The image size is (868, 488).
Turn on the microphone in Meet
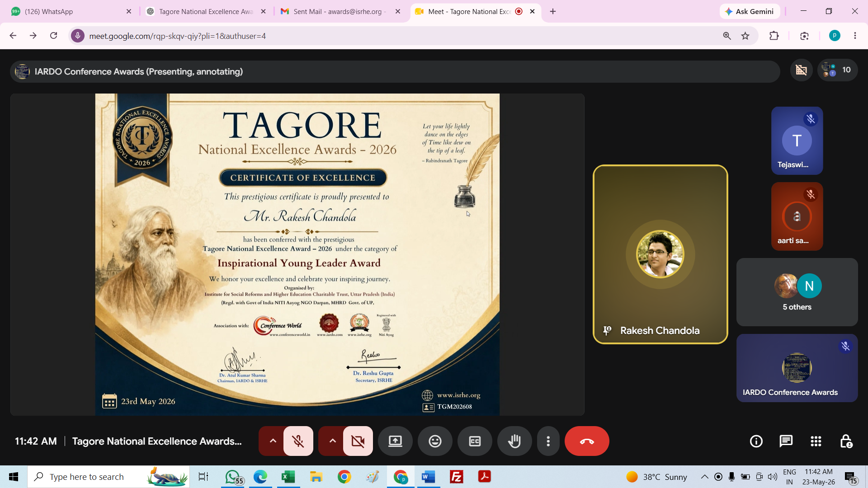(x=298, y=441)
